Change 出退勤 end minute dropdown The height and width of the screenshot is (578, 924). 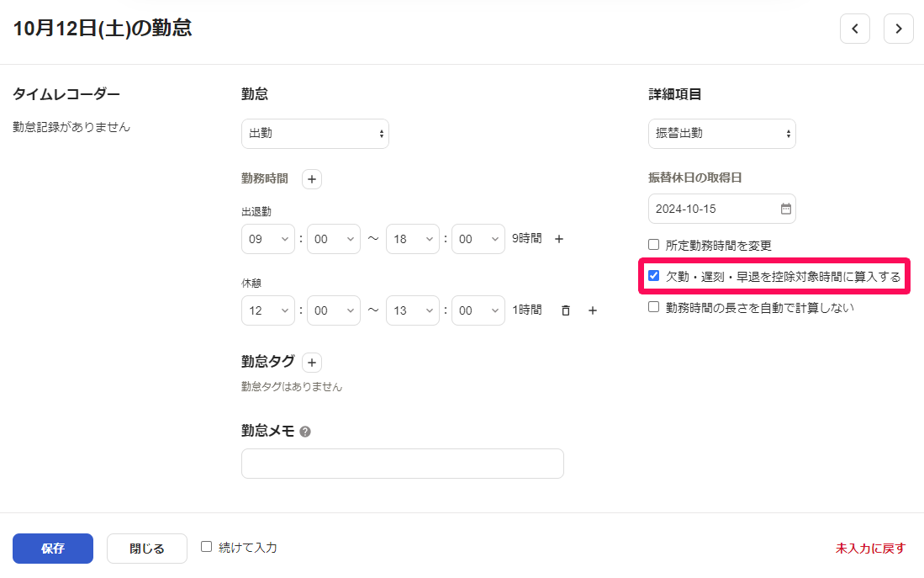[478, 239]
